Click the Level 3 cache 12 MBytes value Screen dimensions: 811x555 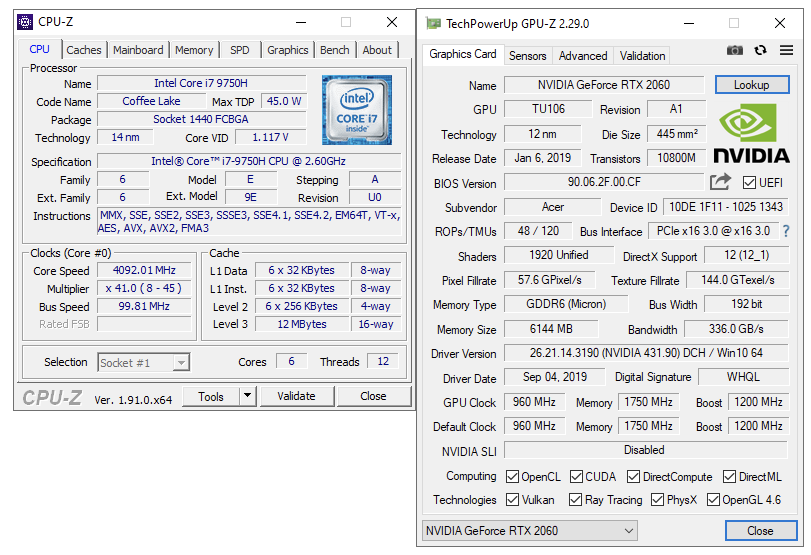click(x=302, y=324)
